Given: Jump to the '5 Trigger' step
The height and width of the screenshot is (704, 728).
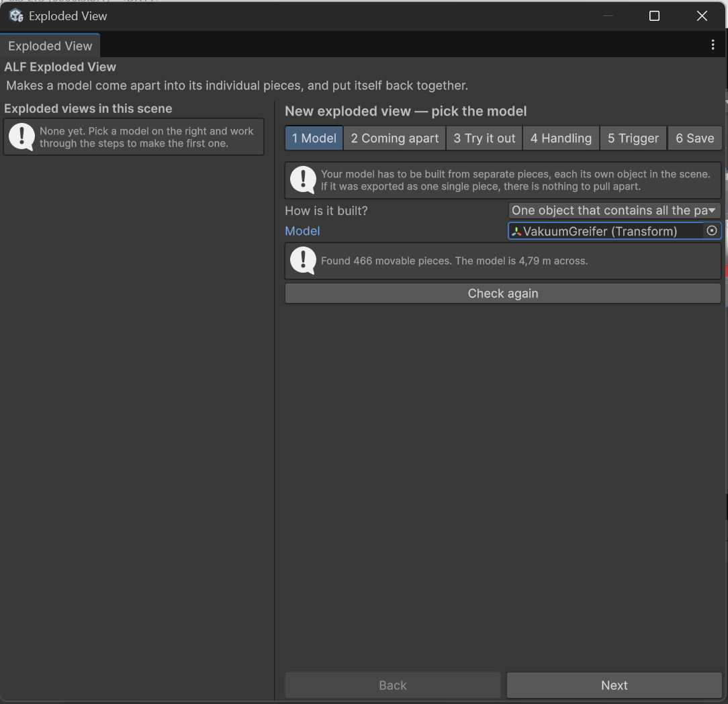Looking at the screenshot, I should [x=633, y=138].
